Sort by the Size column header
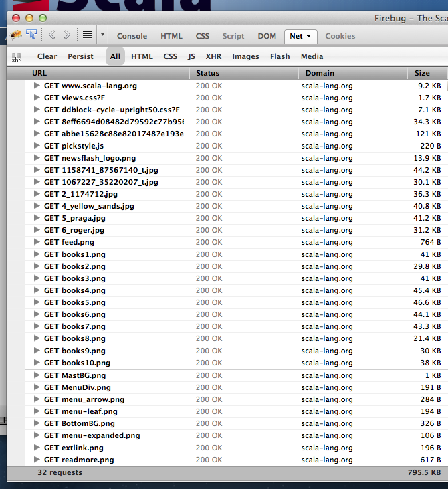Screen dimensions: 448x489 [x=427, y=73]
